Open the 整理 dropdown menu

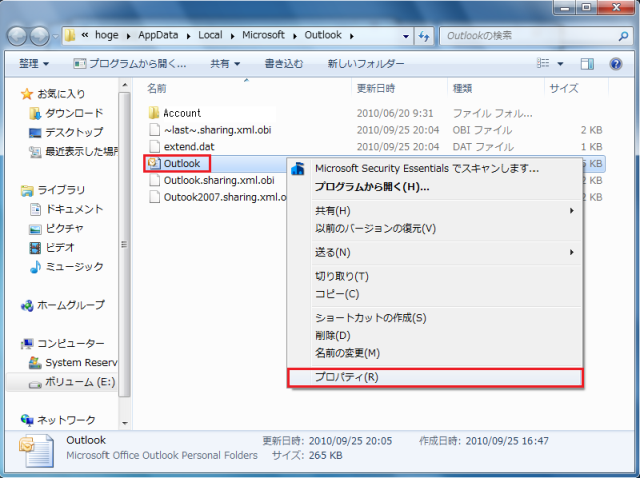34,64
